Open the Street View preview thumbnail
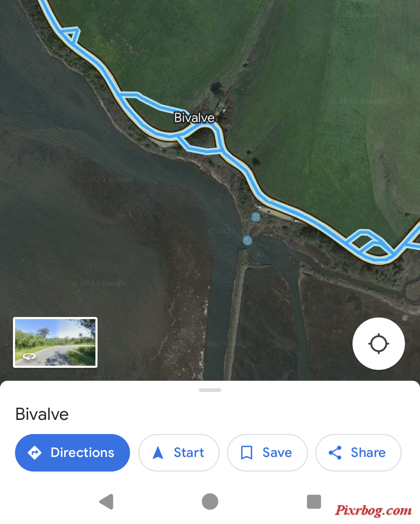The width and height of the screenshot is (420, 524). (x=55, y=342)
